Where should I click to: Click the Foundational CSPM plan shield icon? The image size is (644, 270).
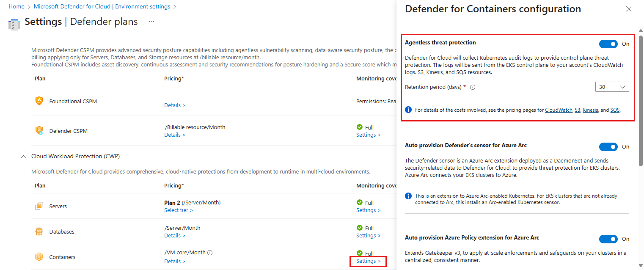tap(39, 101)
